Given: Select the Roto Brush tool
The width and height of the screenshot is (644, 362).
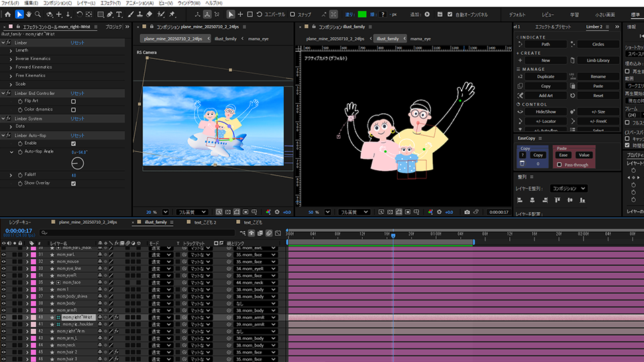Looking at the screenshot, I should (x=161, y=14).
